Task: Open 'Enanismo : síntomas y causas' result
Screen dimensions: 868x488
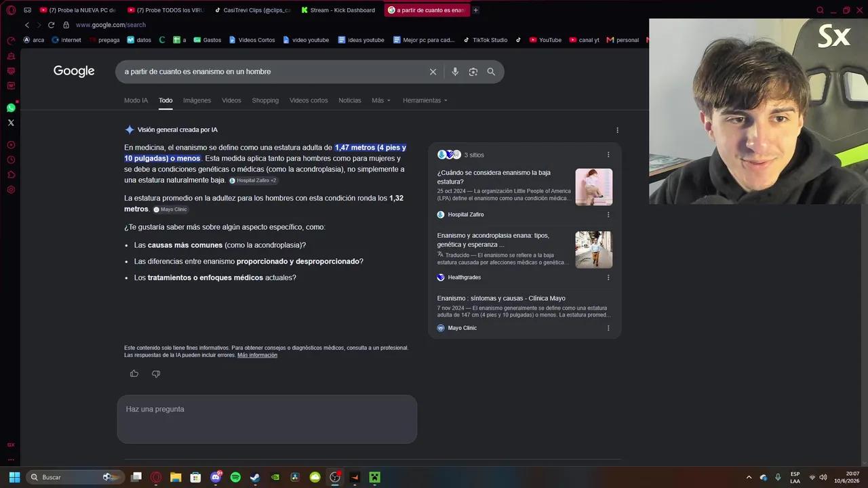Action: tap(501, 298)
